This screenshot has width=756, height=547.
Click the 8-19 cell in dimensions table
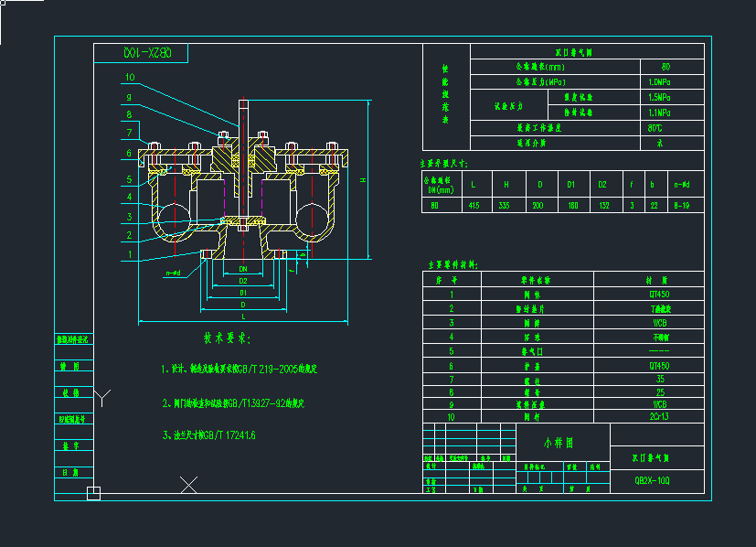tap(681, 206)
